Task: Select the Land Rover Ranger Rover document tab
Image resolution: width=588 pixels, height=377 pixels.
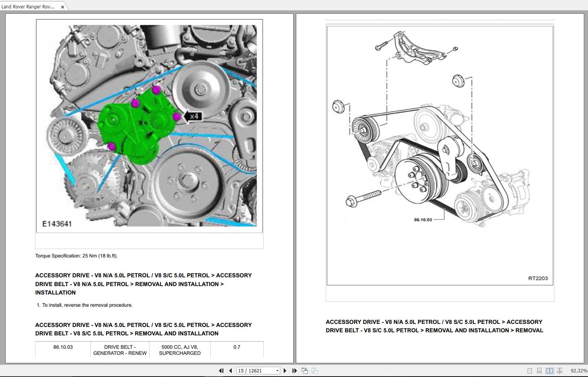Action: point(28,6)
